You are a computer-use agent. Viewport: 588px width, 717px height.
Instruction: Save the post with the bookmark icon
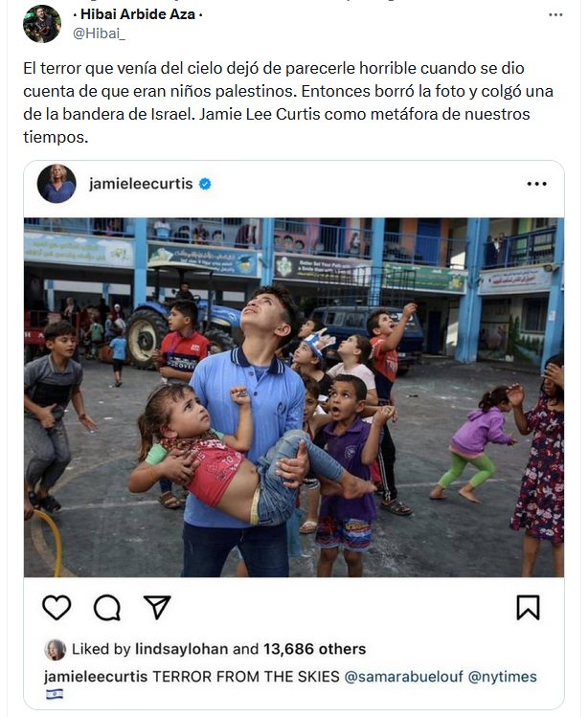[x=528, y=607]
